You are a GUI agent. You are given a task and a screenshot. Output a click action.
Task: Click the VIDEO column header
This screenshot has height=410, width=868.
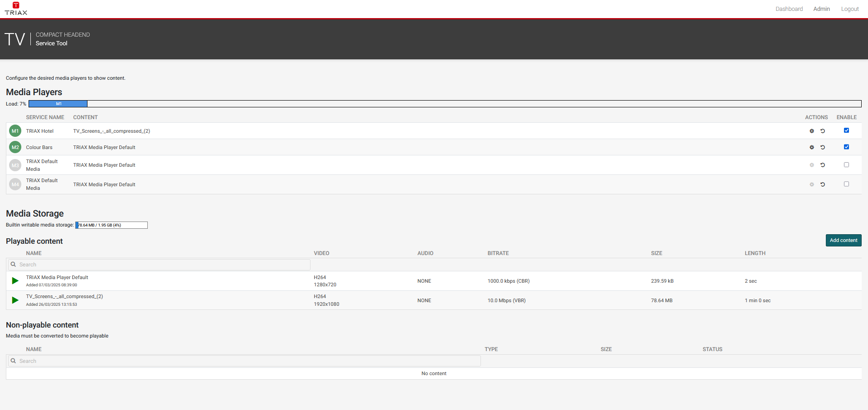(x=321, y=253)
